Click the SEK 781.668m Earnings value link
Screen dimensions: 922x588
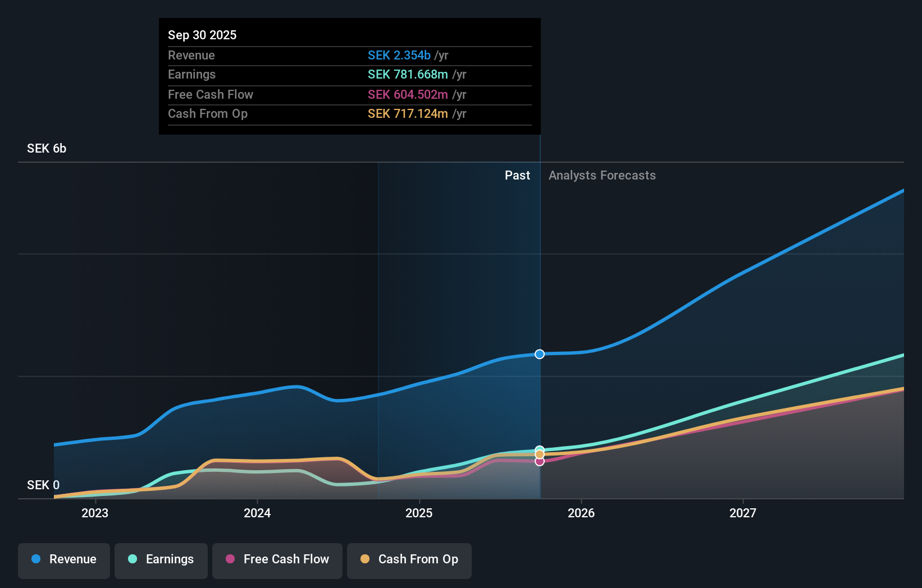[408, 75]
